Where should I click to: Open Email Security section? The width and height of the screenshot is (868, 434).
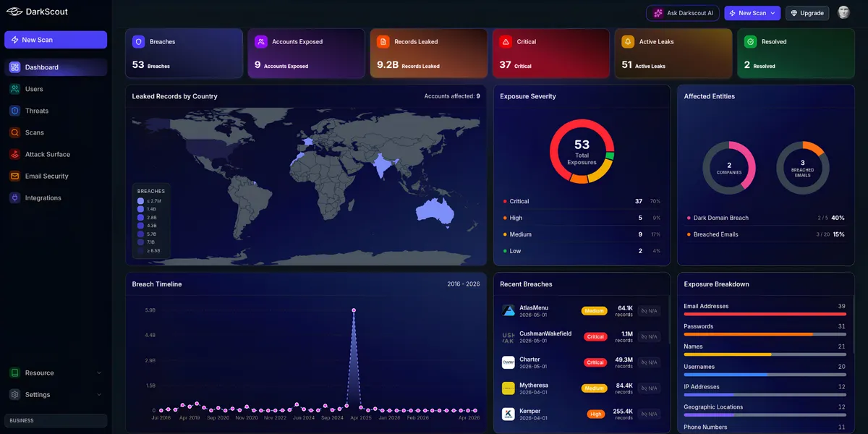56,176
